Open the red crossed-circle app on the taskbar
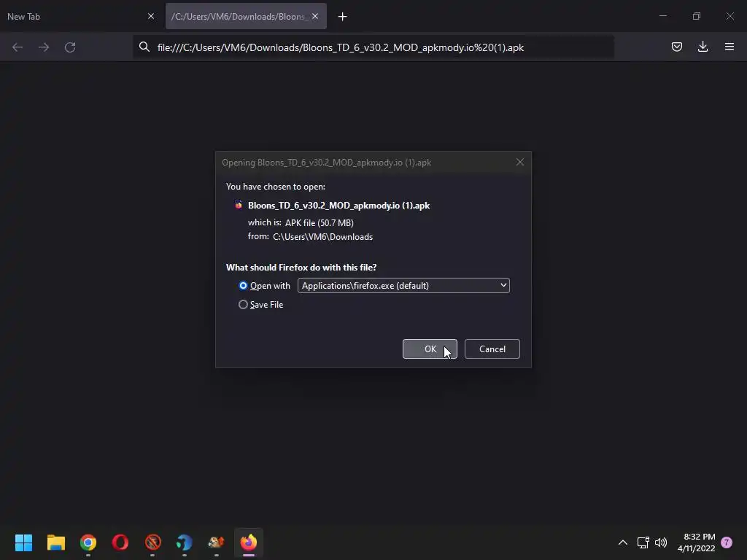Screen dimensions: 747x560 tap(152, 542)
